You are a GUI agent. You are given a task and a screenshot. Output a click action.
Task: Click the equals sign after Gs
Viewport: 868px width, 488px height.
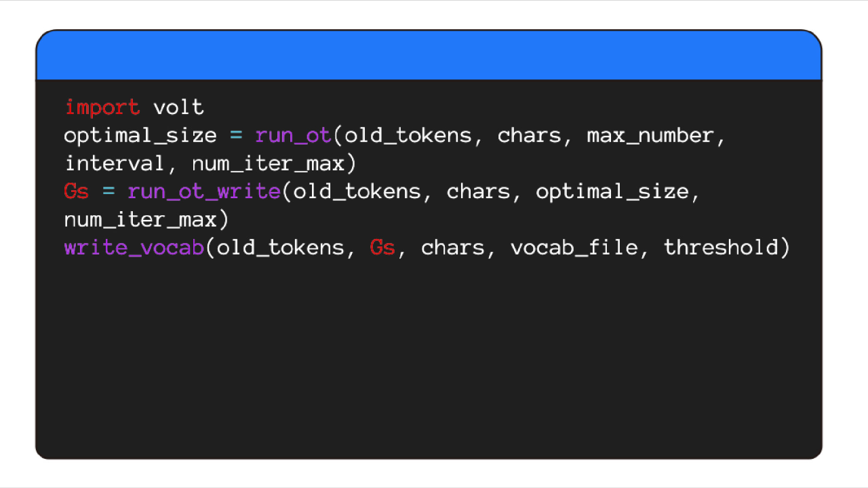click(x=108, y=191)
